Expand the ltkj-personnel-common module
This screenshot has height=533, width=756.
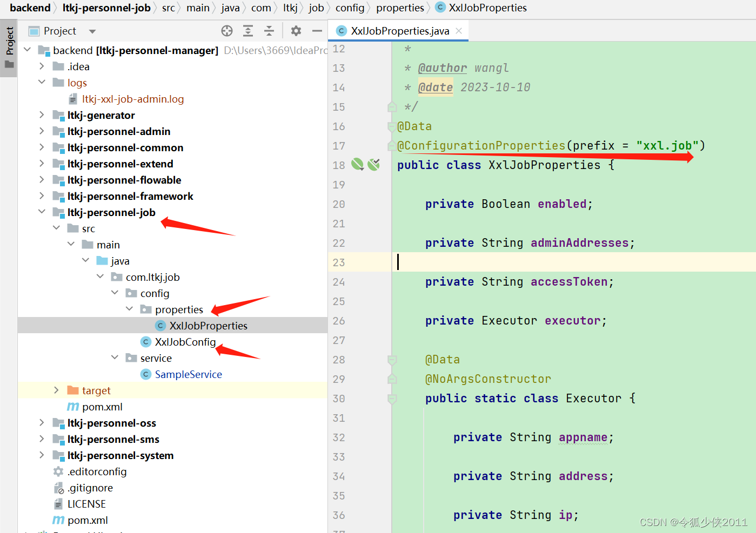point(42,147)
